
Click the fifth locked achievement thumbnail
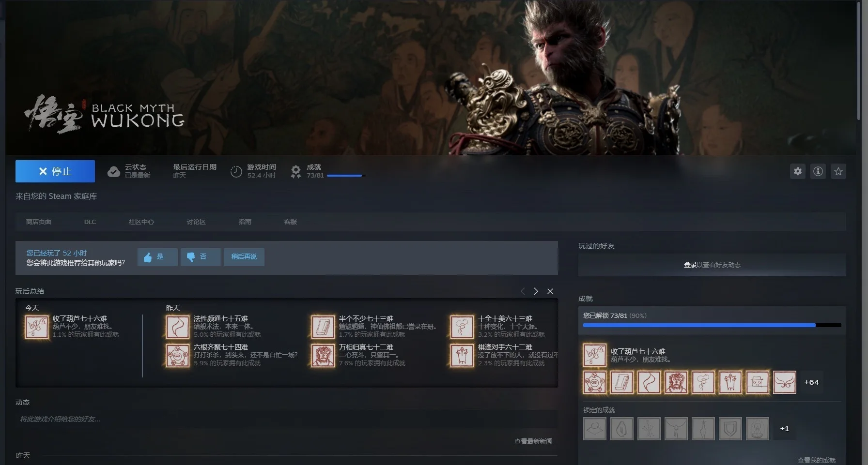coord(703,429)
